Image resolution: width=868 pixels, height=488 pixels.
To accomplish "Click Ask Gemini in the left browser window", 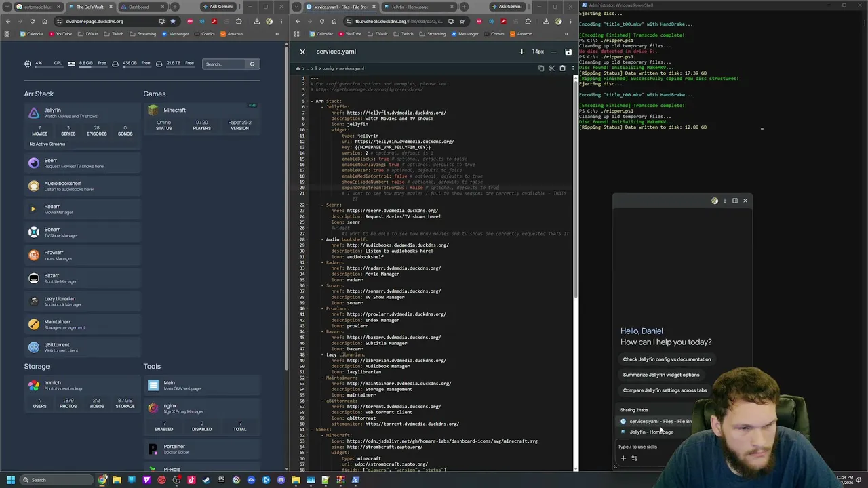I will (x=217, y=7).
